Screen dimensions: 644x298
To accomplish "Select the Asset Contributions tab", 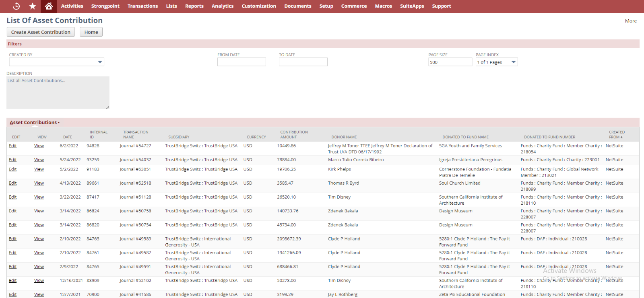I will click(x=33, y=123).
